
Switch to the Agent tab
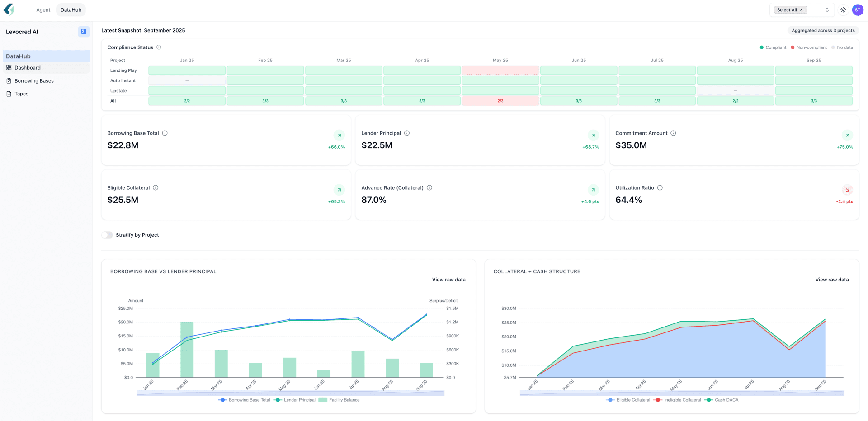coord(43,9)
